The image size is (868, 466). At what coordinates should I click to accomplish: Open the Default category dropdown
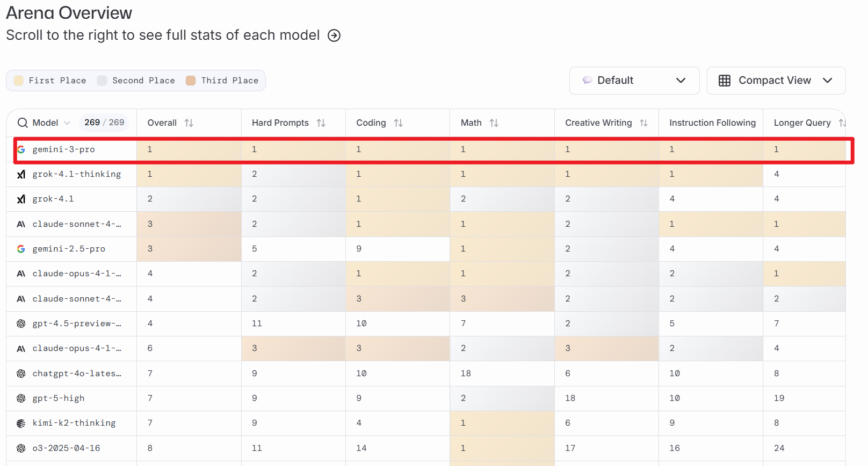(634, 81)
